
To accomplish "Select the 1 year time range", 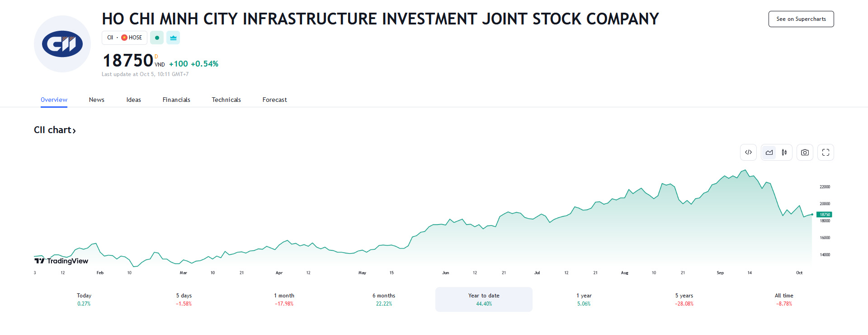I will tap(583, 299).
